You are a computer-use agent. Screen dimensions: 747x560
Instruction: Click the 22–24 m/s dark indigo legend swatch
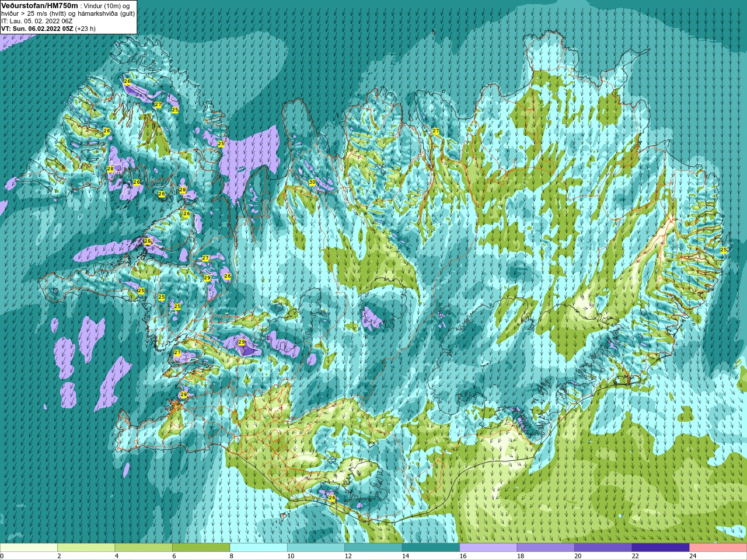(x=661, y=548)
